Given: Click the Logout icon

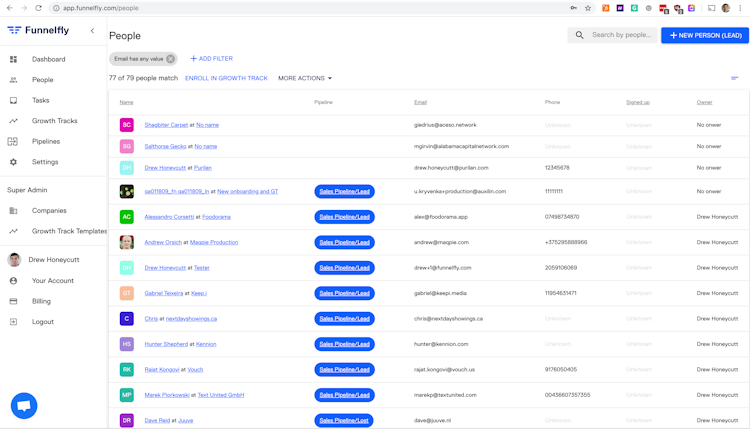Looking at the screenshot, I should 13,322.
